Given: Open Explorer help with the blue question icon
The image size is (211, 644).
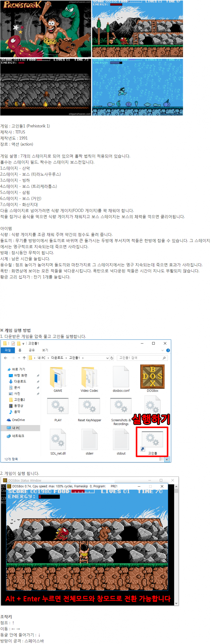Looking at the screenshot, I should tap(168, 350).
